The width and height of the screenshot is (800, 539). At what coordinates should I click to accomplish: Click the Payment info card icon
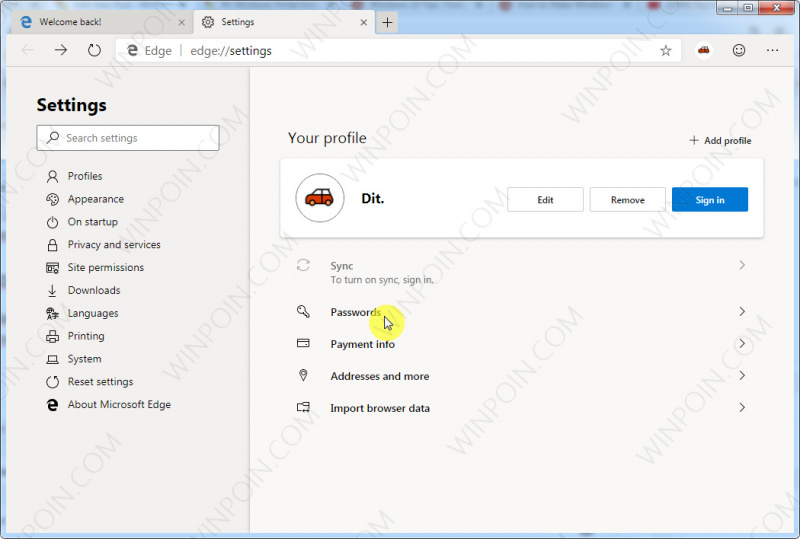point(303,343)
